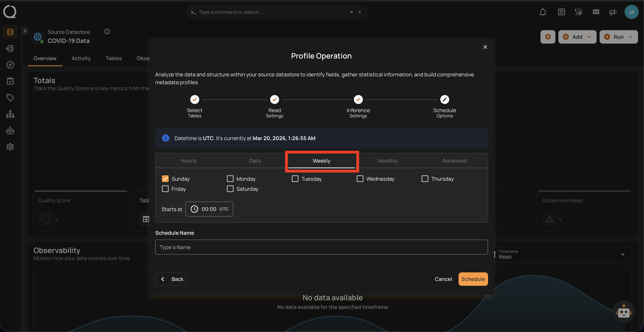Click the robot agent icon in sidebar
Screen dimensions: 644x332
(10, 131)
